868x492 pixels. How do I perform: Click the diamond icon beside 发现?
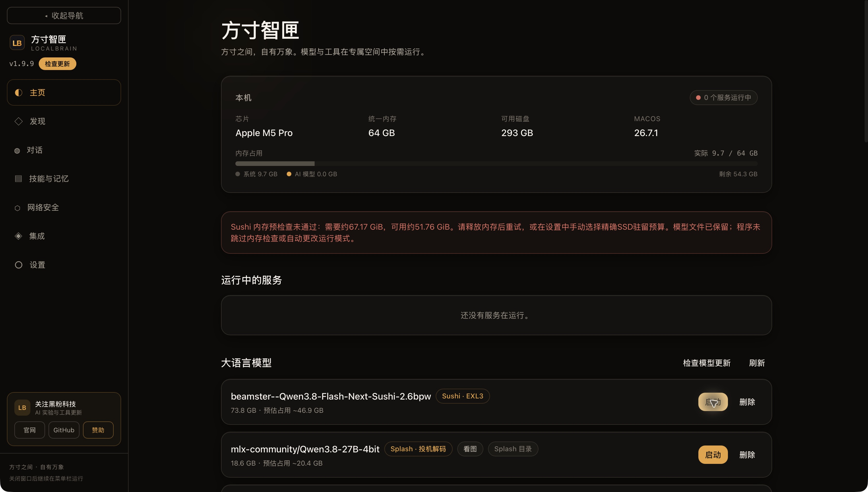click(x=19, y=121)
